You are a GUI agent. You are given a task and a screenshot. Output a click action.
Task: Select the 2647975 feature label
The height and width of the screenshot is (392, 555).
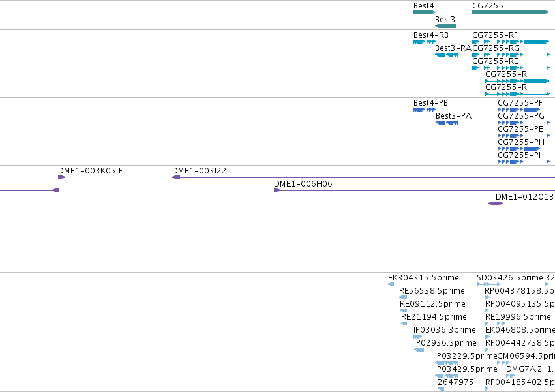pyautogui.click(x=455, y=383)
